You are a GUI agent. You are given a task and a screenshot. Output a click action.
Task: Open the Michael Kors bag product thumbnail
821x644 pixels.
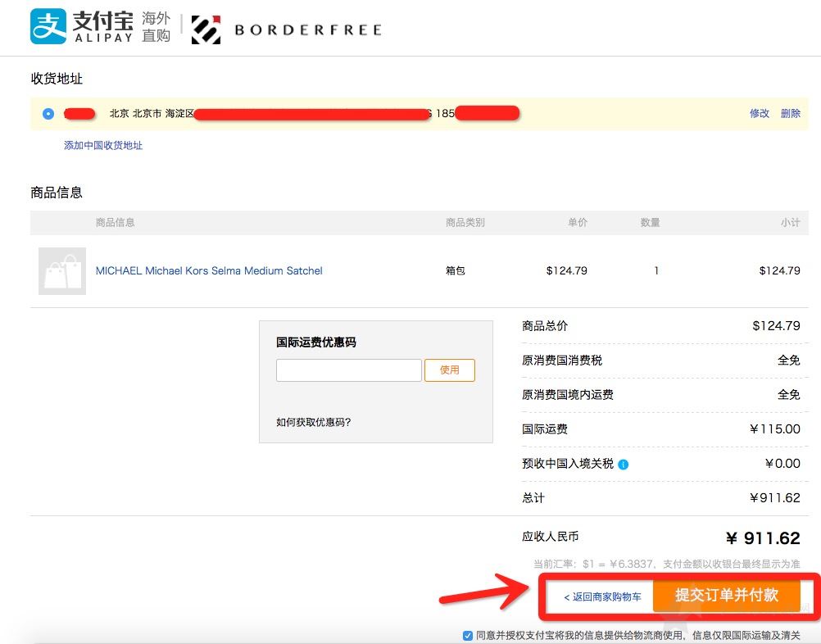tap(62, 271)
